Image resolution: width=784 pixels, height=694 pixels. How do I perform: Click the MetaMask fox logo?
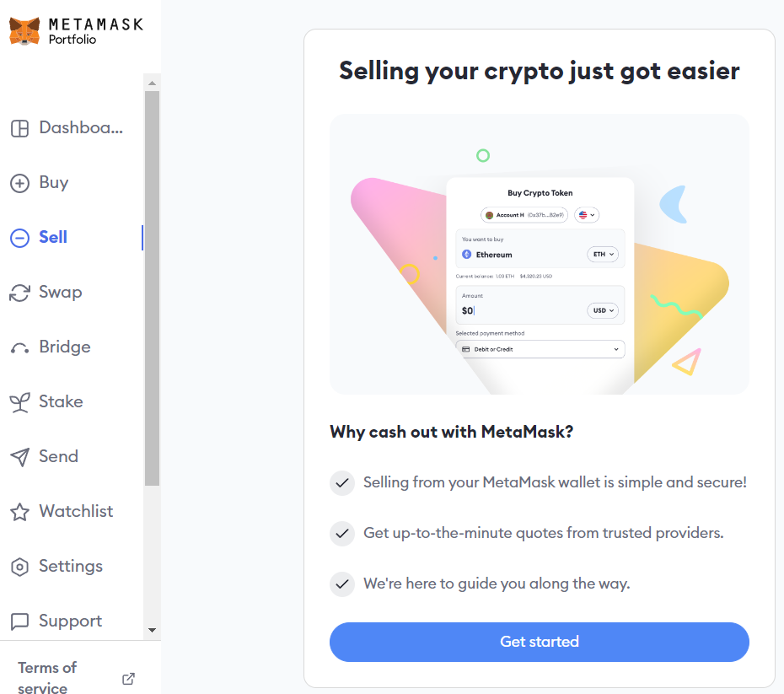pyautogui.click(x=24, y=31)
